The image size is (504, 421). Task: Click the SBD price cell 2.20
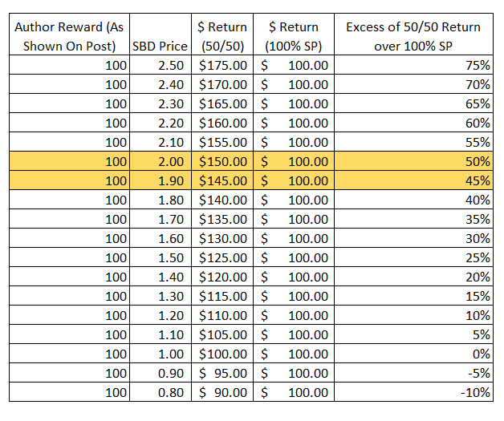pos(161,123)
